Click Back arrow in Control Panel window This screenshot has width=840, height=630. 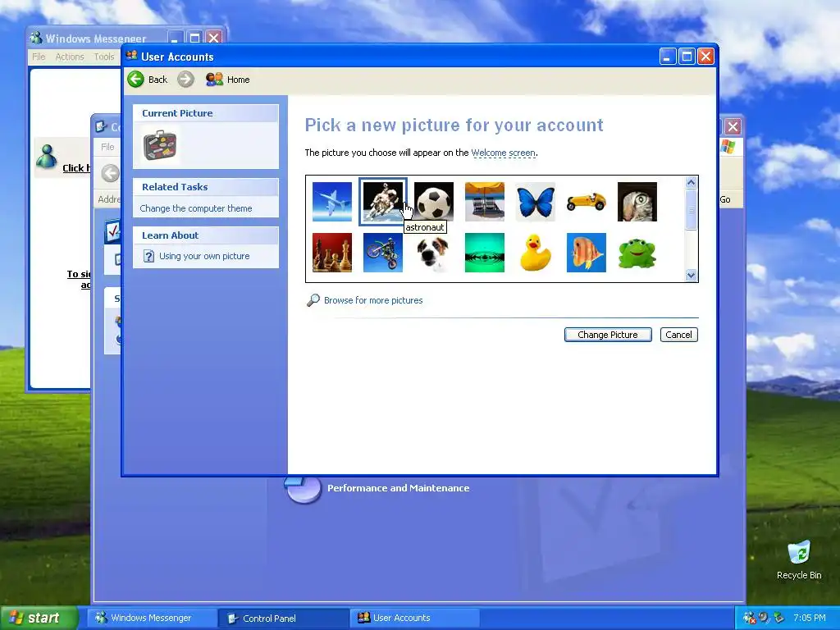click(111, 174)
